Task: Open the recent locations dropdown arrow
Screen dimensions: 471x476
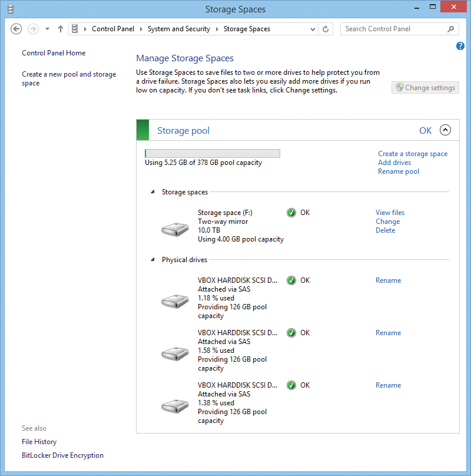Action: coord(47,29)
